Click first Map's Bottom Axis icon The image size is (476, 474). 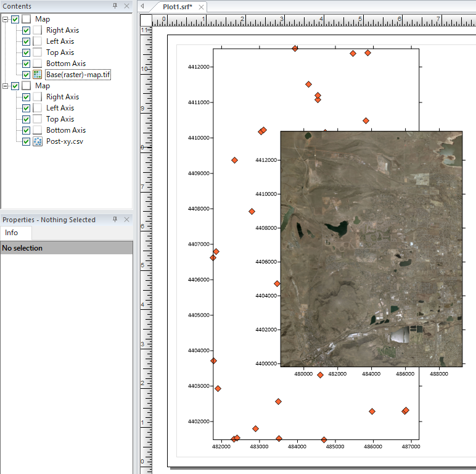tap(38, 64)
